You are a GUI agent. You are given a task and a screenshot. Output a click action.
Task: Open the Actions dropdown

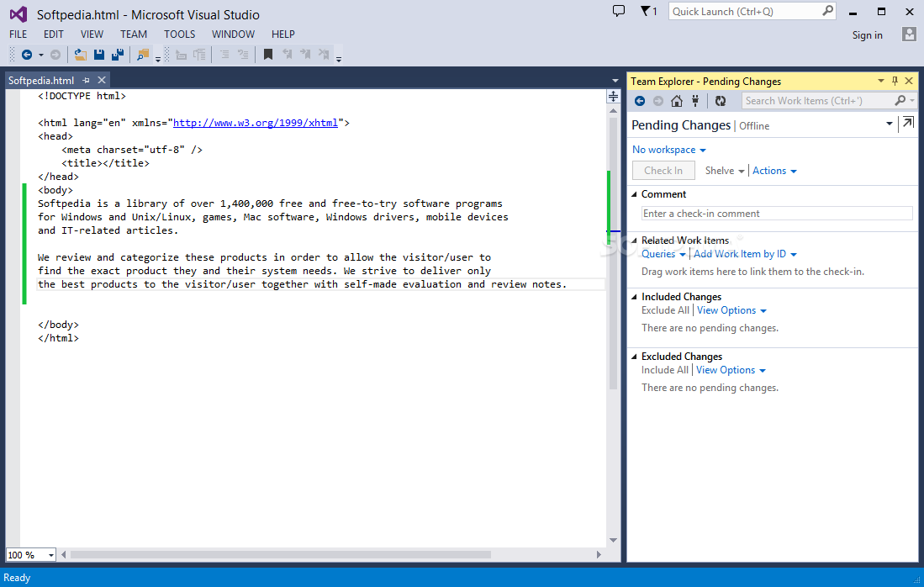(x=774, y=171)
